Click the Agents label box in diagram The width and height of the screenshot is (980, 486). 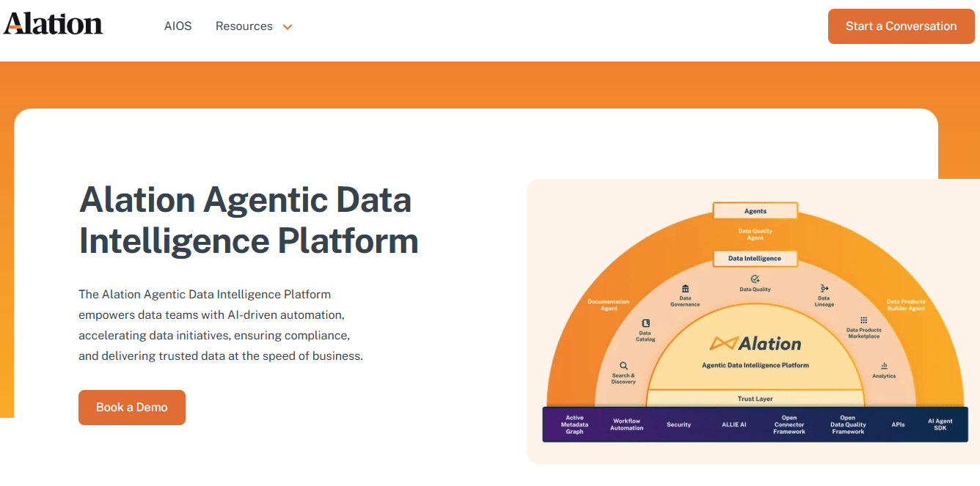click(x=755, y=211)
